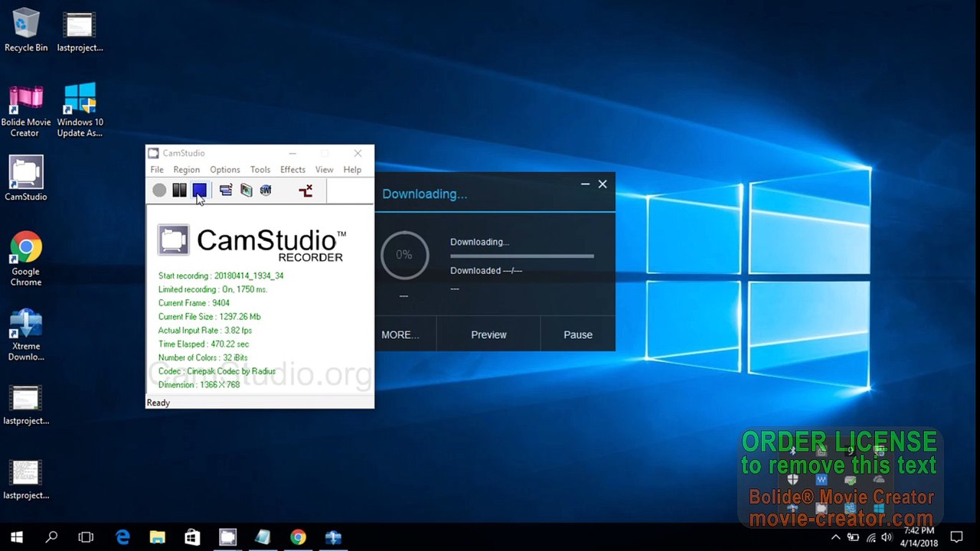Image resolution: width=980 pixels, height=551 pixels.
Task: Open taskbar Search
Action: click(51, 537)
